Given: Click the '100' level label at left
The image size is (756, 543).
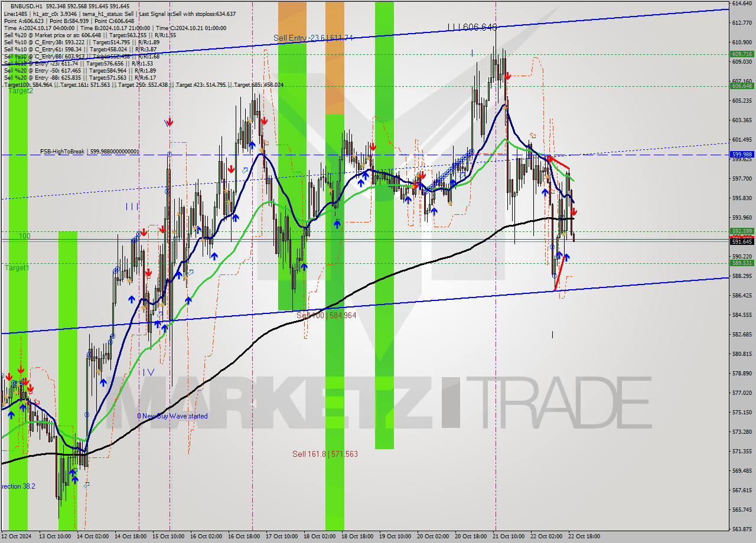Looking at the screenshot, I should 24,235.
